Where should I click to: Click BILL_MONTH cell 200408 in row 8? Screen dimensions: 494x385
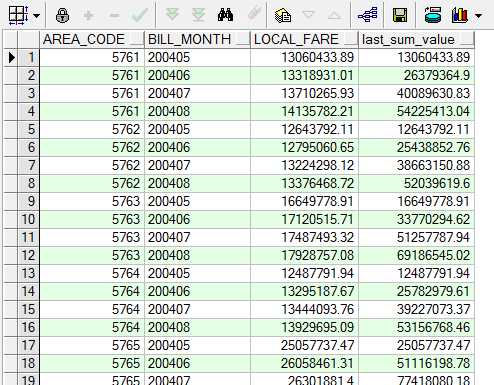[x=197, y=183]
